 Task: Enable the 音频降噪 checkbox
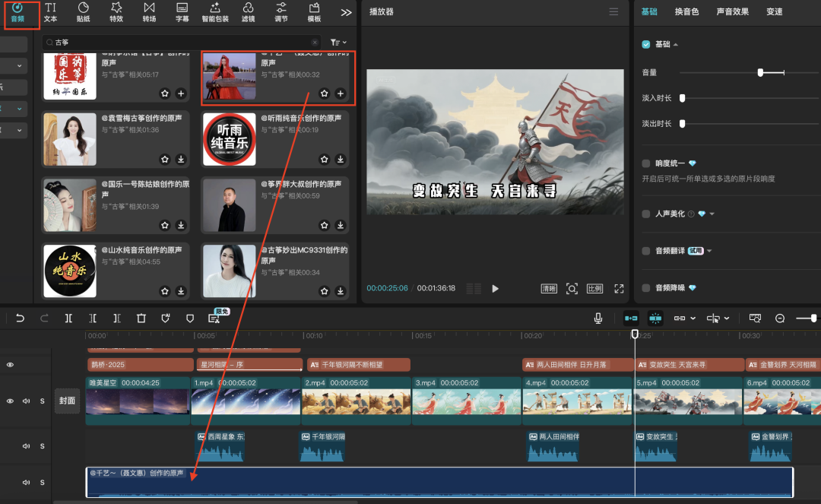646,288
